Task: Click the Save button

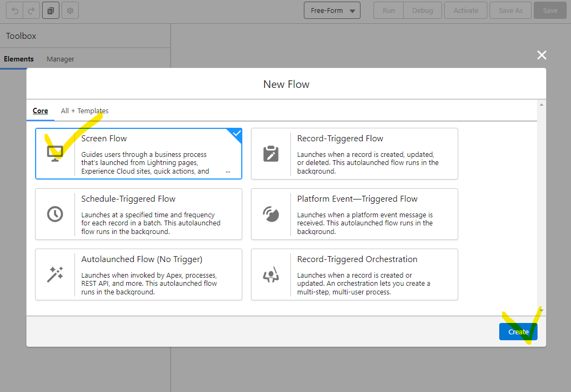Action: (550, 11)
